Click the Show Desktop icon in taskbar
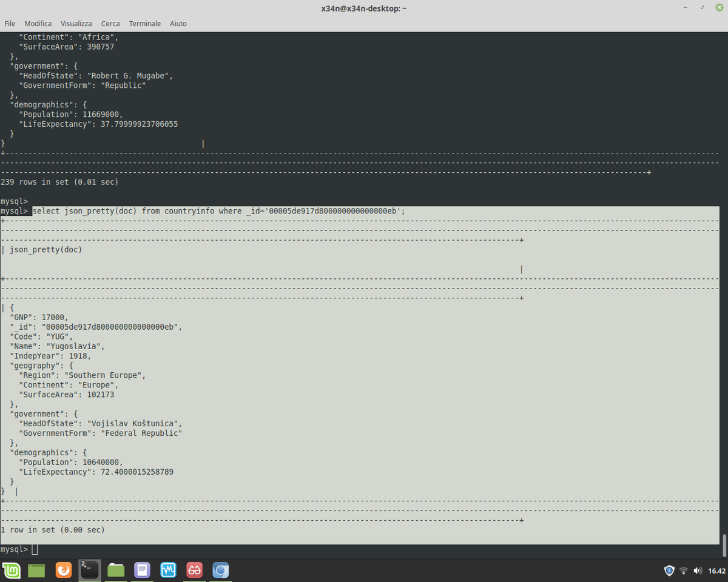The height and width of the screenshot is (582, 728). 36,570
